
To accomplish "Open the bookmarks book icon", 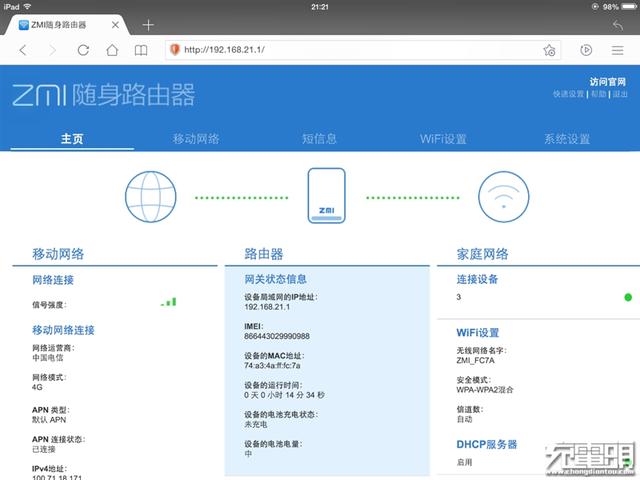I will coord(141,49).
